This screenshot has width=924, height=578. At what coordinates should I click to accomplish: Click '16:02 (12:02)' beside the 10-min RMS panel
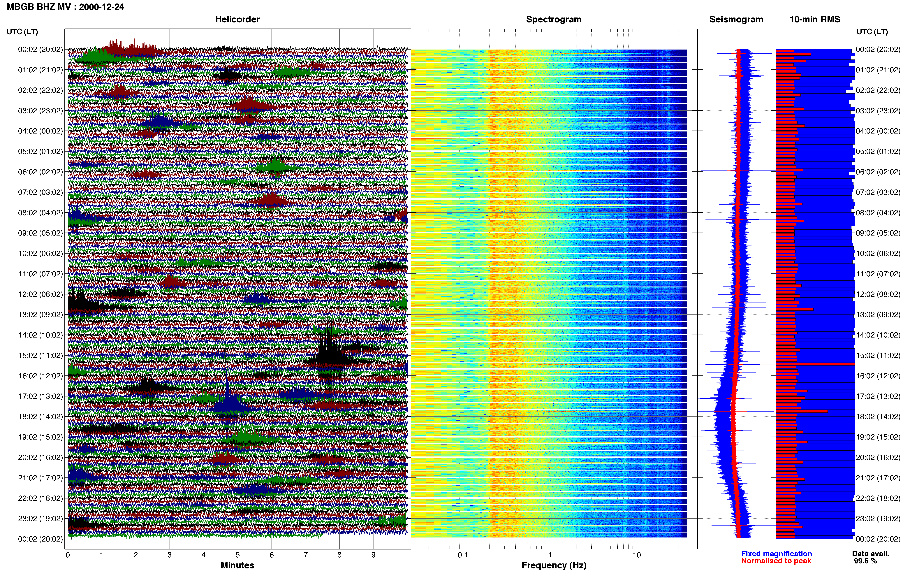(x=878, y=376)
